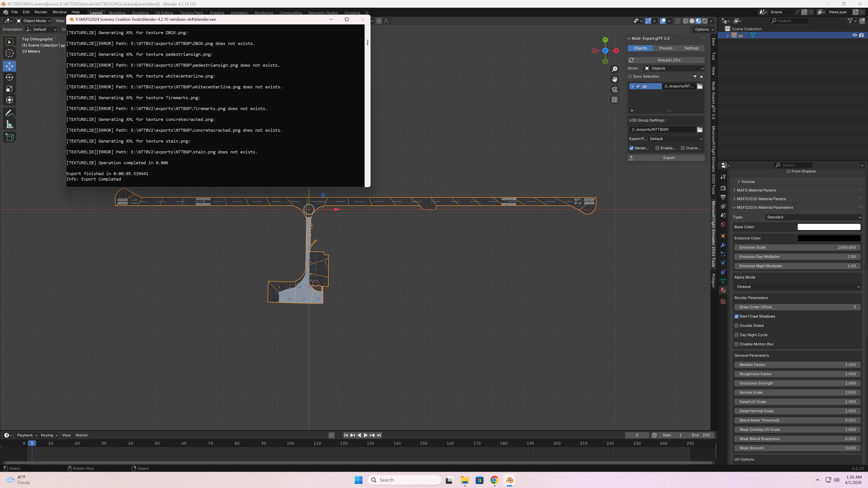Open the Material properties tab icon
Screen dimensions: 868x488
click(x=723, y=290)
